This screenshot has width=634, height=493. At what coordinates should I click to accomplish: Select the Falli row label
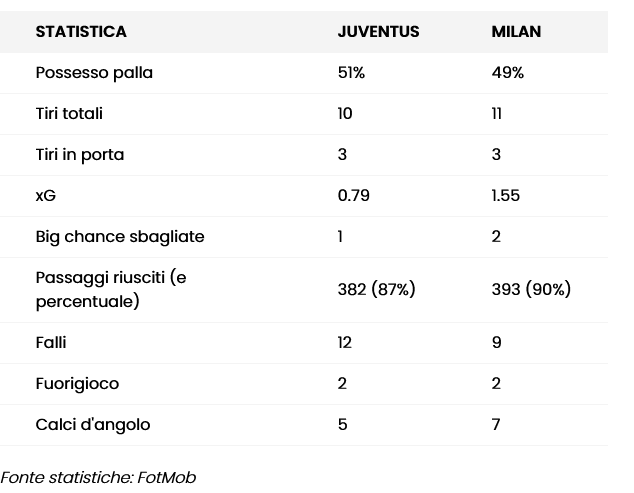(x=51, y=343)
